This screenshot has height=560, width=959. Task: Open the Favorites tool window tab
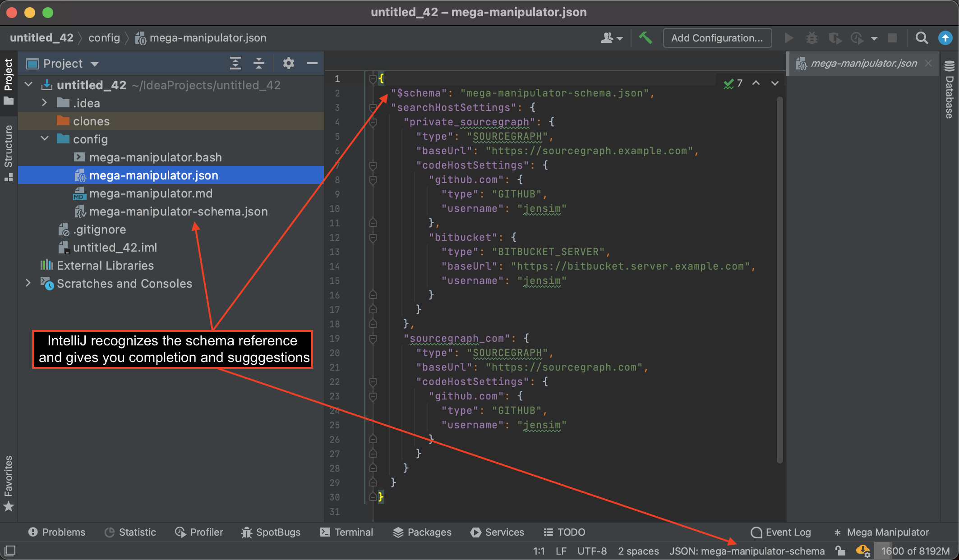tap(9, 483)
